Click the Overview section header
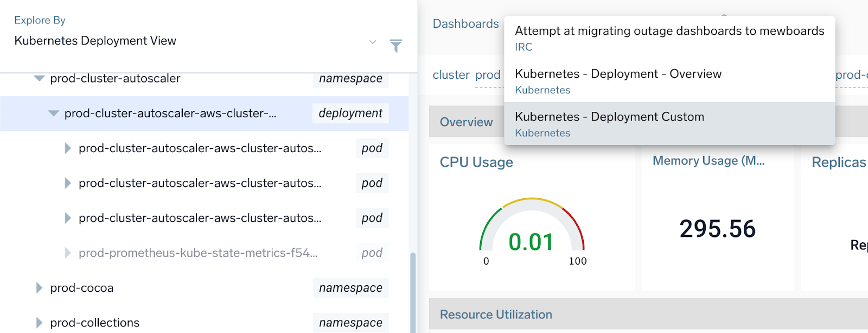Viewport: 868px width, 333px height. pyautogui.click(x=466, y=122)
